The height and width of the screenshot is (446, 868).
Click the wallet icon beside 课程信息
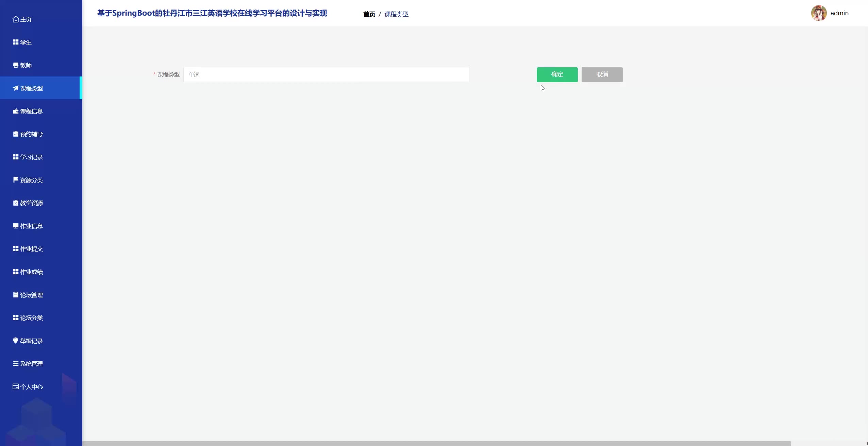tap(15, 111)
